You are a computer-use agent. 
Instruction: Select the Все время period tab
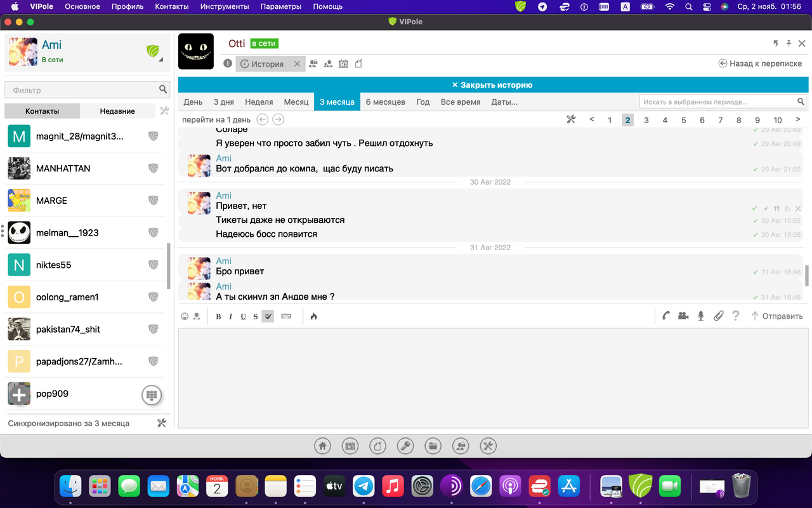pyautogui.click(x=460, y=102)
